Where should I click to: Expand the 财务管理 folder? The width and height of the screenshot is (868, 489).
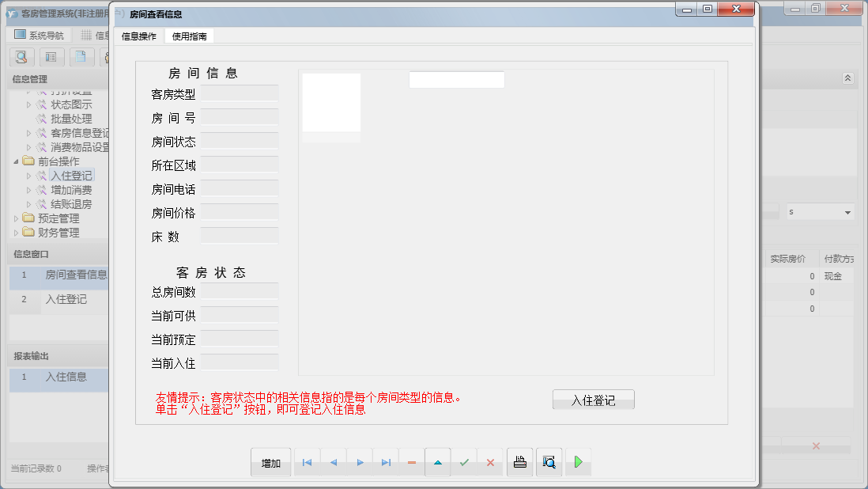click(16, 233)
